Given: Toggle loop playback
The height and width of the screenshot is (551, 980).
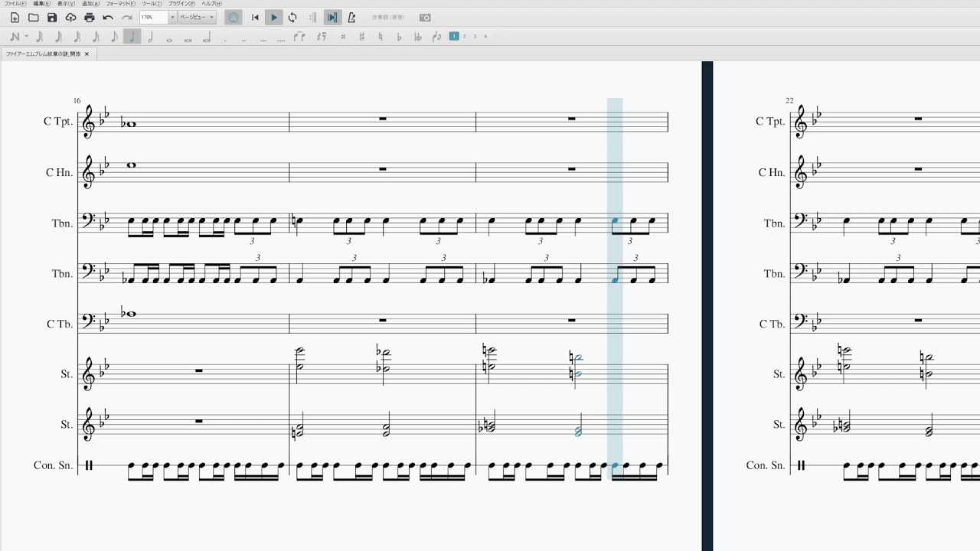Looking at the screenshot, I should [x=292, y=18].
